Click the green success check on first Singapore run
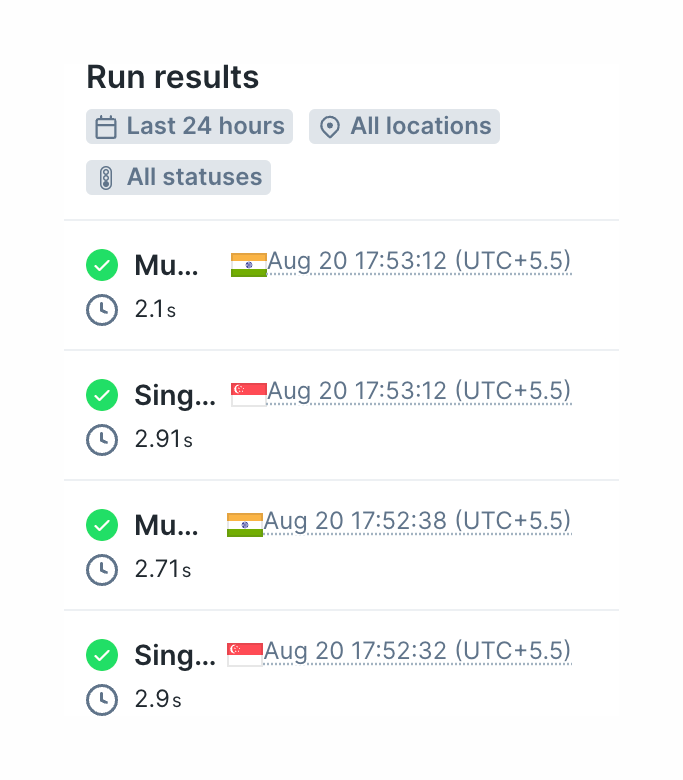The height and width of the screenshot is (780, 683). pyautogui.click(x=101, y=395)
